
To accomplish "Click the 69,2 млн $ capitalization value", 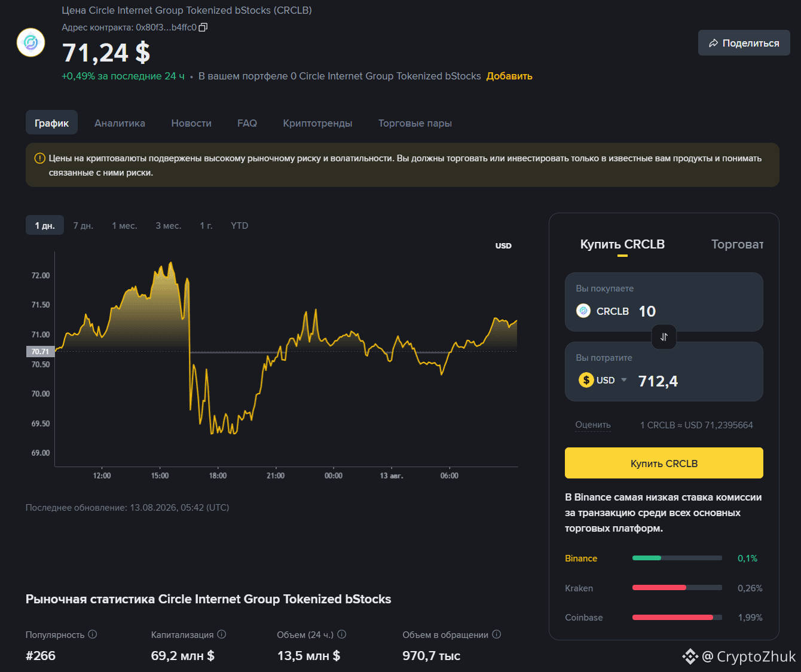I will click(183, 655).
